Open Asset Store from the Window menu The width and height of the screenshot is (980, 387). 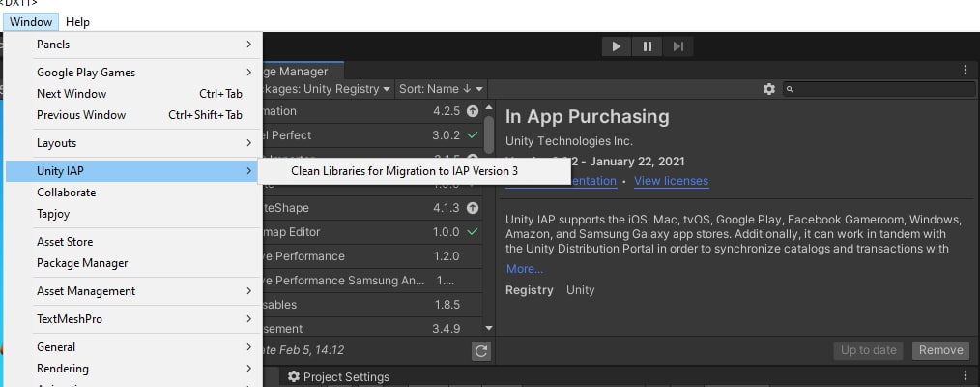(x=133, y=241)
